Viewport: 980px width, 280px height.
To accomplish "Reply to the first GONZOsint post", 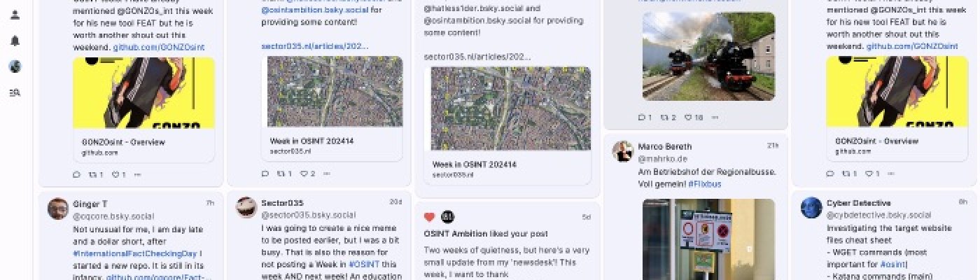I will click(76, 174).
